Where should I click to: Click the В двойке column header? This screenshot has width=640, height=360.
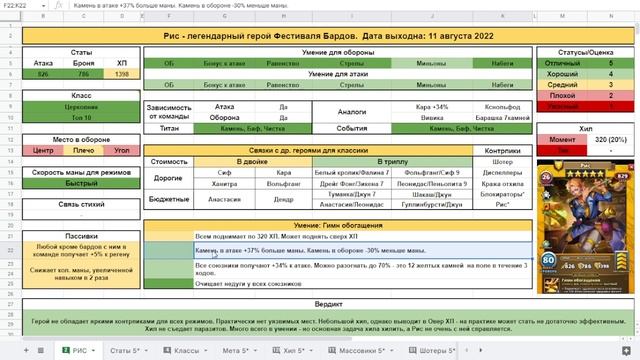[x=253, y=162]
